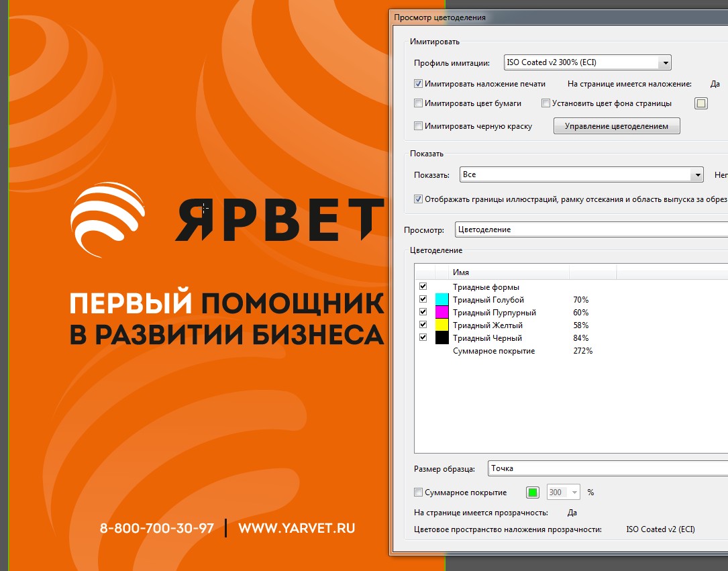Click ISO Coated v2 (ECI) blending space value
This screenshot has height=571, width=728.
(660, 529)
